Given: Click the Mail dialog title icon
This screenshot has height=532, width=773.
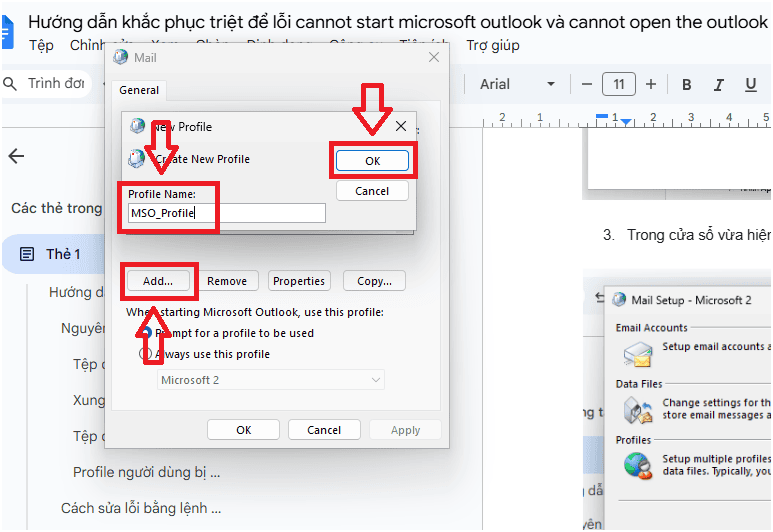Looking at the screenshot, I should pos(121,57).
